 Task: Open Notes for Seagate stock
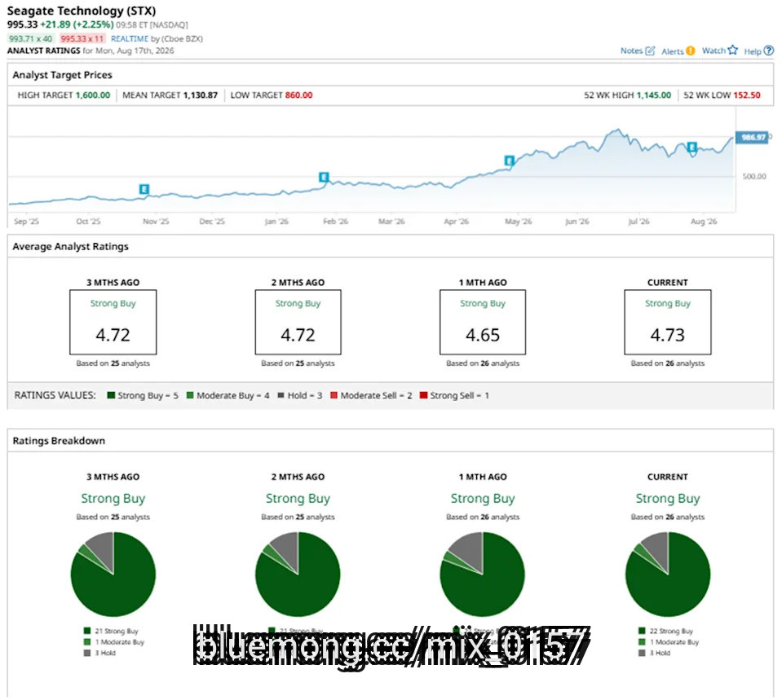coord(638,51)
